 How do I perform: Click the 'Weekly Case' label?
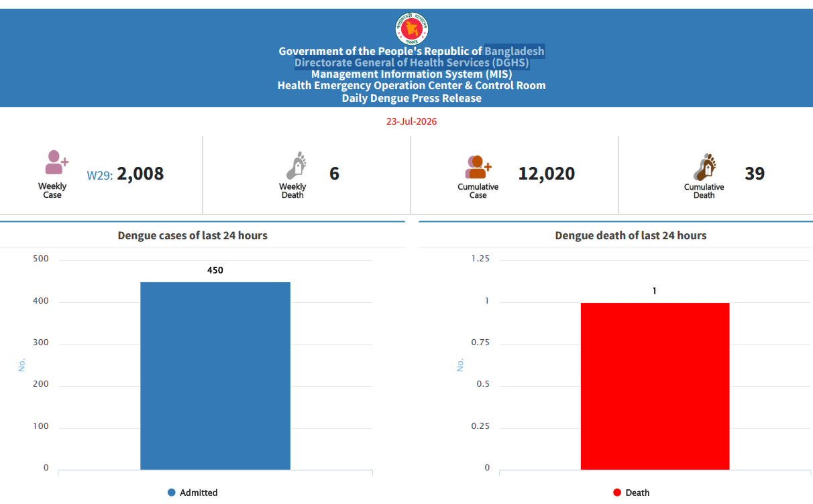(x=52, y=190)
